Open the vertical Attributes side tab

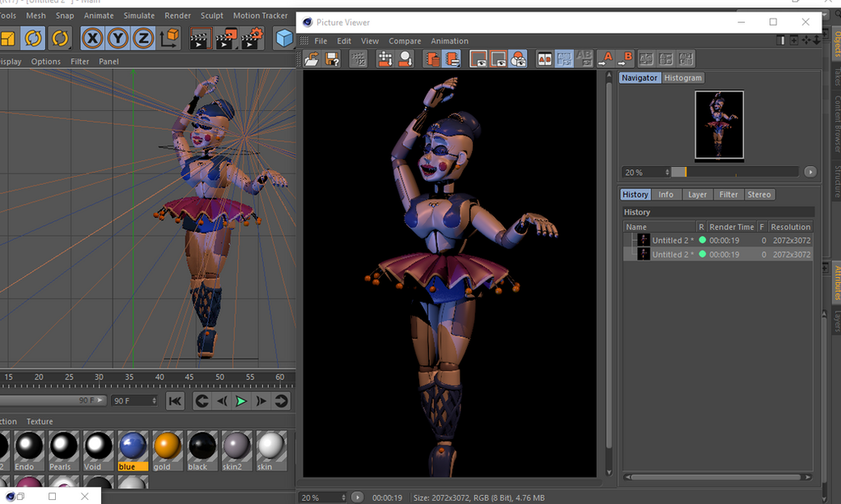836,283
